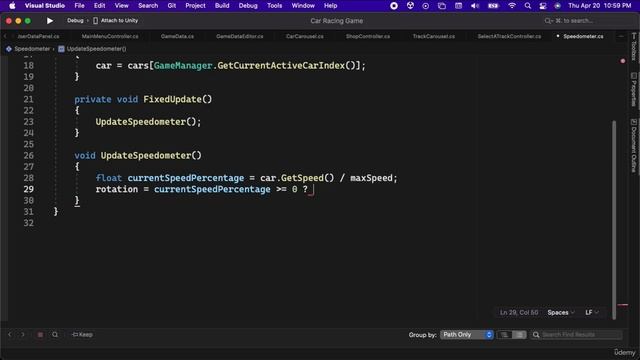Click line number 29 in the gutter
The width and height of the screenshot is (640, 360).
click(29, 189)
